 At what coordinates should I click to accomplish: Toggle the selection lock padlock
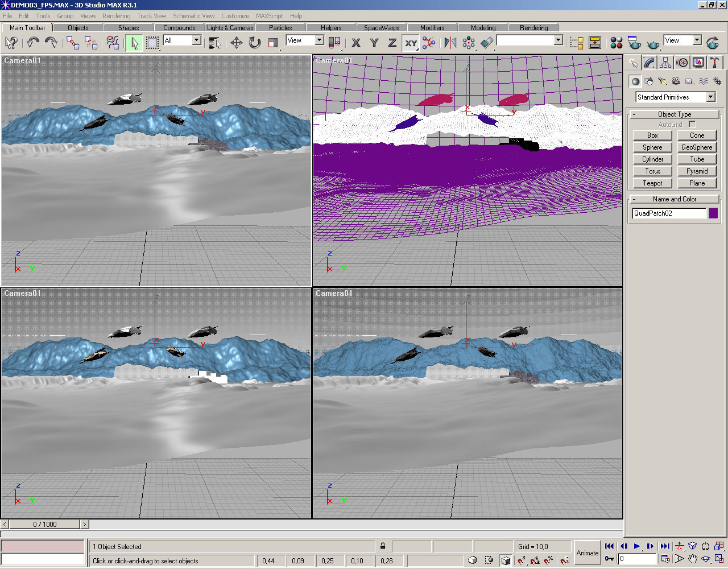coord(383,546)
